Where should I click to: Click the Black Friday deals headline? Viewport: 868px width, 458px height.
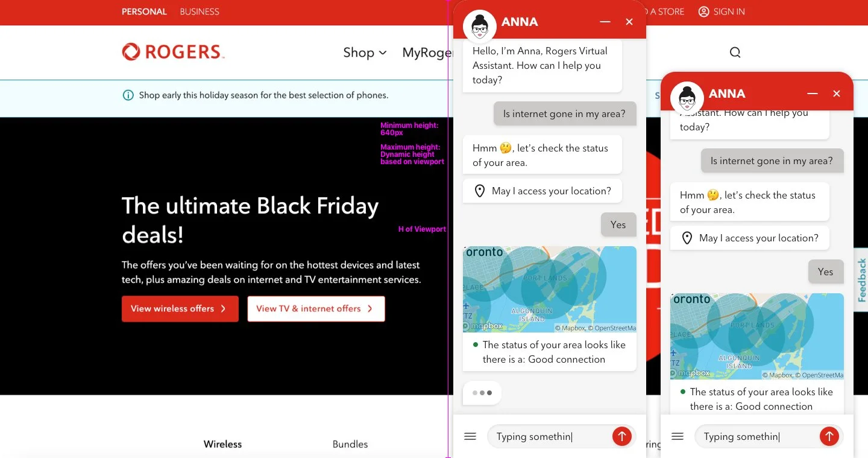pos(250,220)
